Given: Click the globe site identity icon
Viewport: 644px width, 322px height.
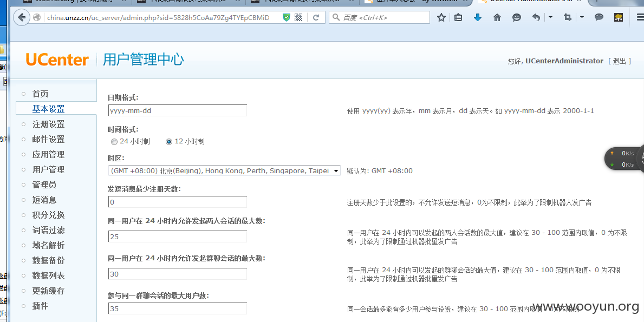Looking at the screenshot, I should coord(37,18).
